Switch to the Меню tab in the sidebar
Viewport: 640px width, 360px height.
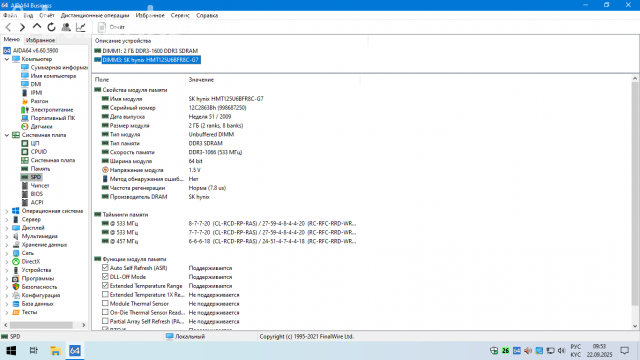click(11, 40)
